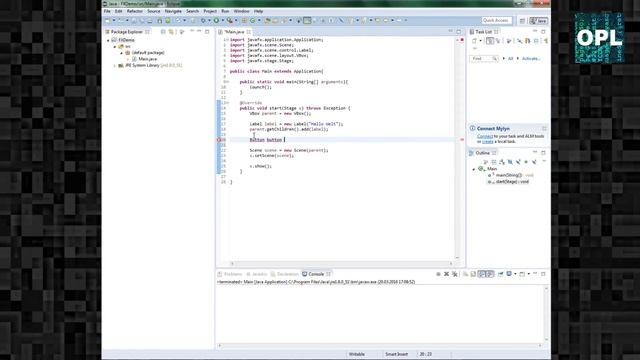Collapse the FXDemo project node
This screenshot has width=640, height=360.
[108, 40]
